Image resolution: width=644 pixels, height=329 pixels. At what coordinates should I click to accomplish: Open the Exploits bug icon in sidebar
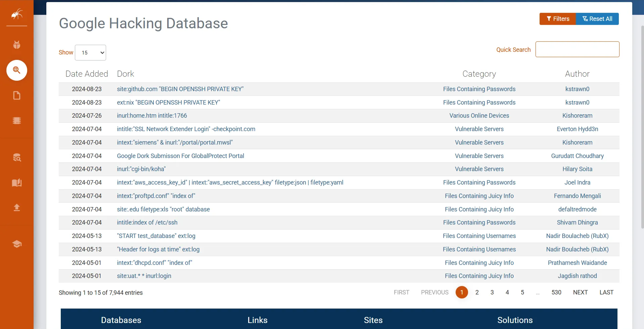16,45
